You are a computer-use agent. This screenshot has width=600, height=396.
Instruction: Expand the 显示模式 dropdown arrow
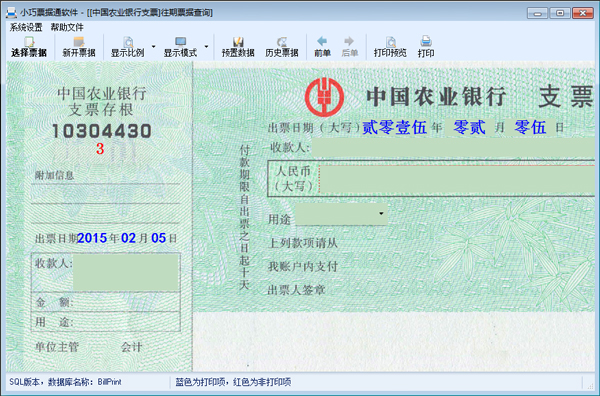pos(206,47)
